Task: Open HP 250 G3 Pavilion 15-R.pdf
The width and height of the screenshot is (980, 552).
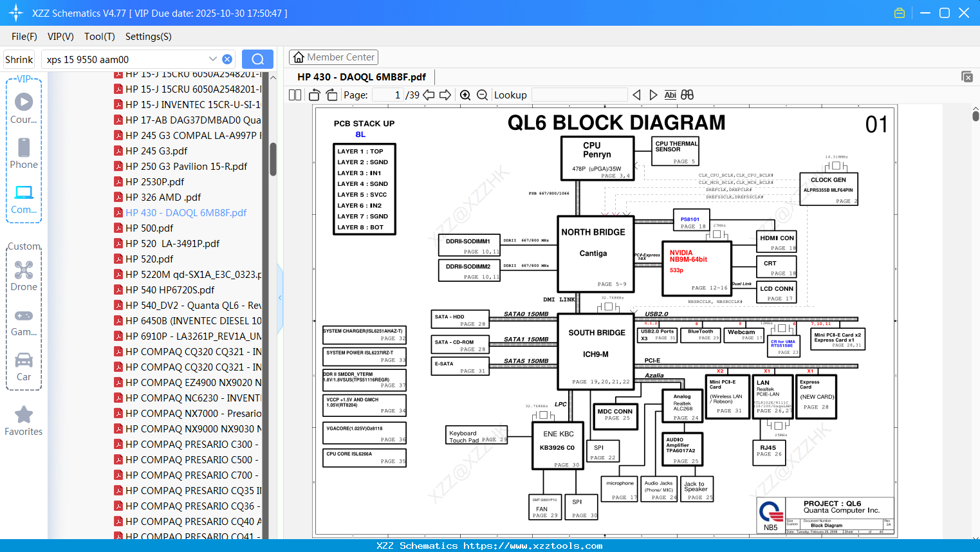Action: pos(186,167)
